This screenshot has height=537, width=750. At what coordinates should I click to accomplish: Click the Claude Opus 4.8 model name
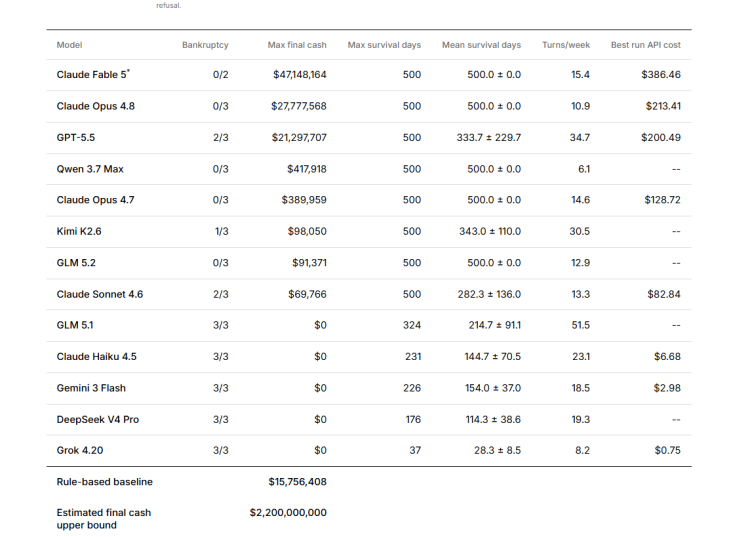[x=96, y=106]
